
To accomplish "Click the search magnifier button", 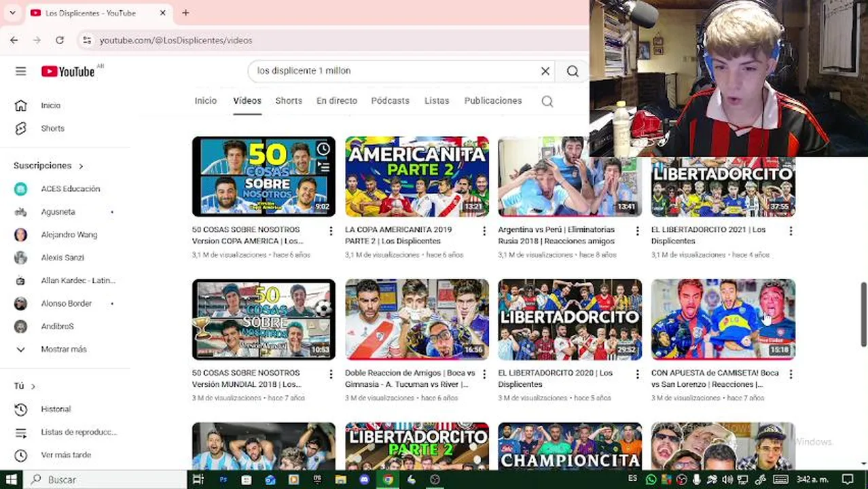I will (573, 71).
